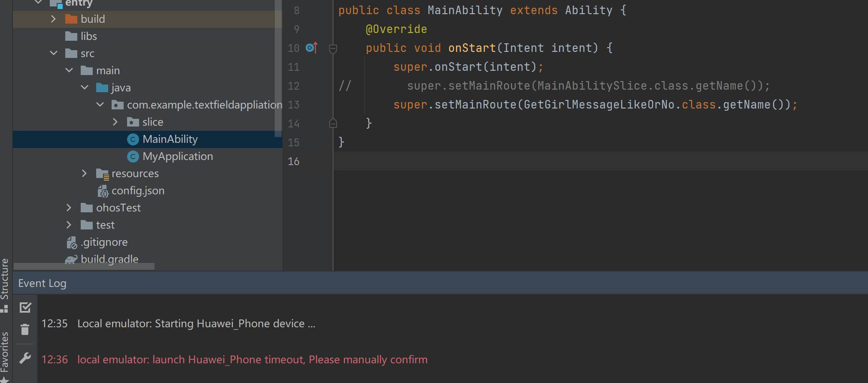Viewport: 868px width, 383px height.
Task: Click the override gutter icon on line 10
Action: (x=312, y=48)
